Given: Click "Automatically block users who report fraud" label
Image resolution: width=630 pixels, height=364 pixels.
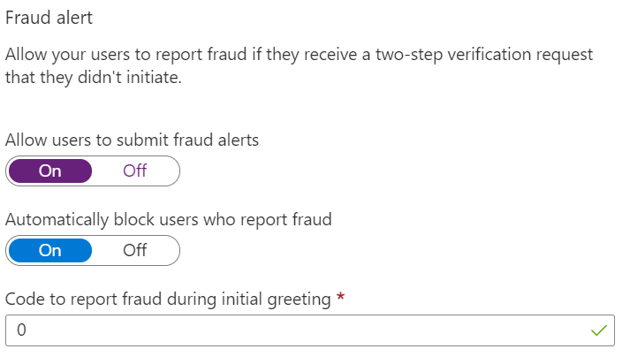Looking at the screenshot, I should 168,219.
